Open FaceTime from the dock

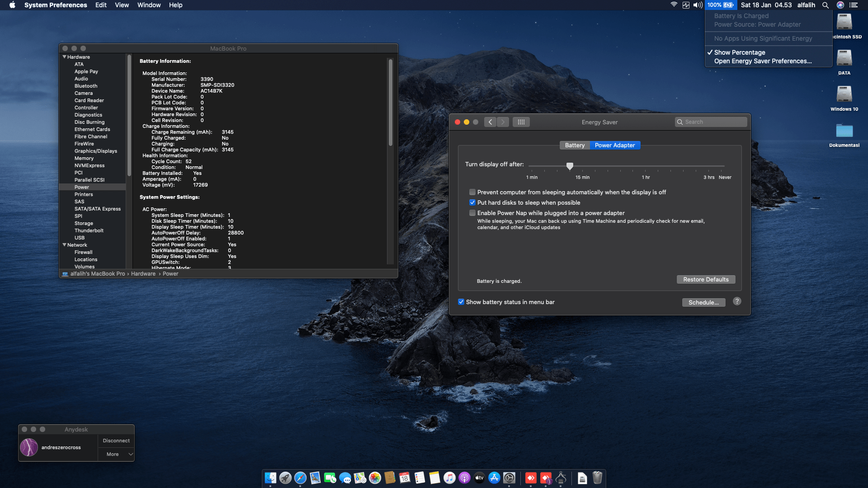pos(330,478)
